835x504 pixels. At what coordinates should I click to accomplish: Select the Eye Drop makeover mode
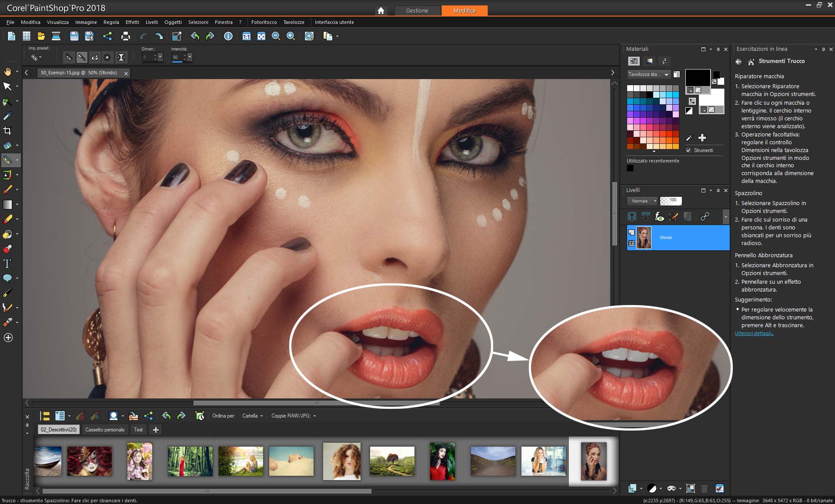94,57
